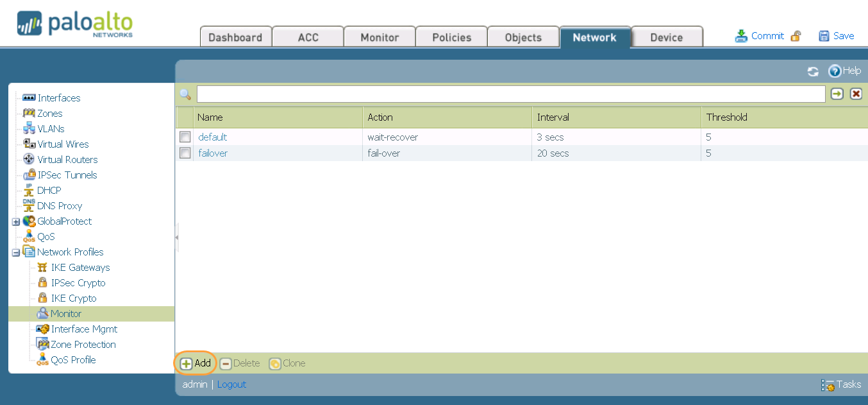Collapse the Network Profiles tree node
Image resolution: width=868 pixels, height=405 pixels.
16,252
